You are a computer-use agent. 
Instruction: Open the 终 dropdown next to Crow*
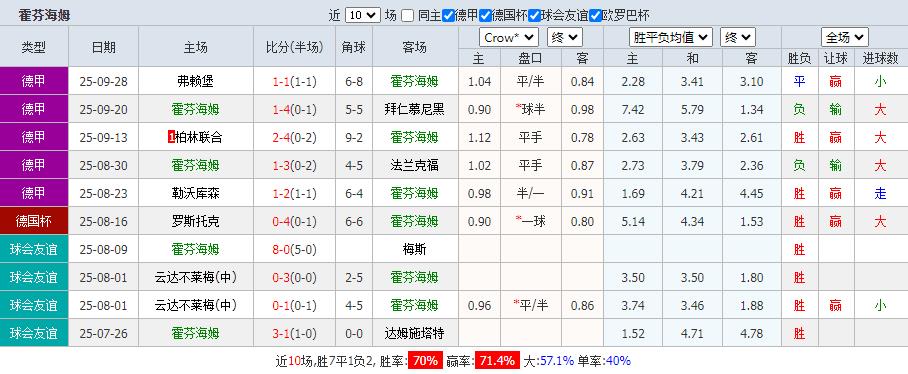564,38
